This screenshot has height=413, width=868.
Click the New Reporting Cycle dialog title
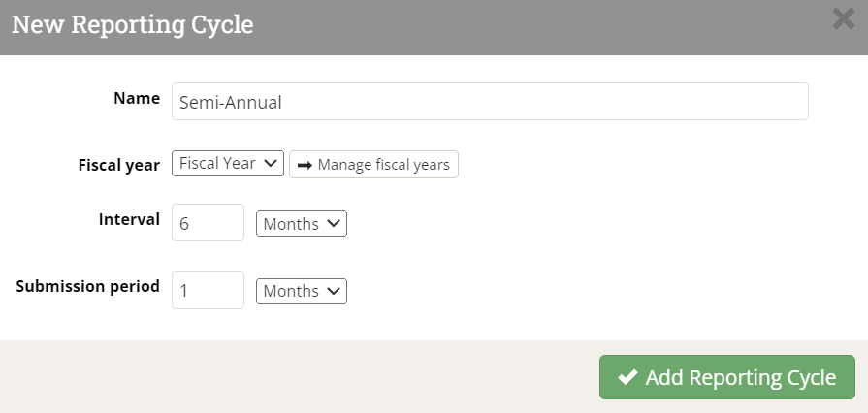point(133,25)
